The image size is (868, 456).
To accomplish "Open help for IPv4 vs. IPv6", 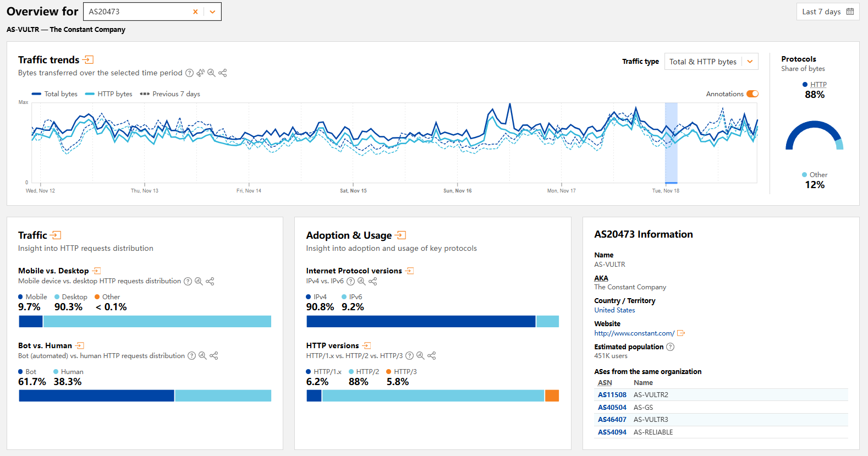I will coord(350,281).
